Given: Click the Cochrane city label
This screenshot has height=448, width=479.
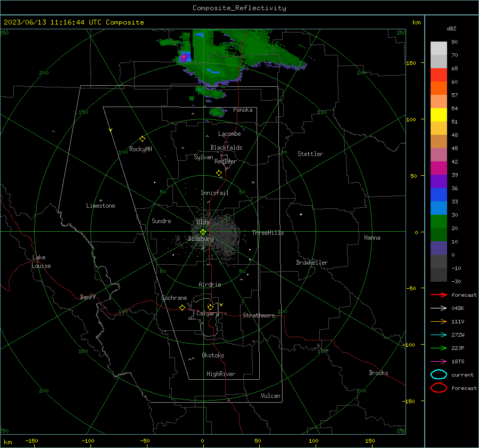Looking at the screenshot, I should coord(174,298).
